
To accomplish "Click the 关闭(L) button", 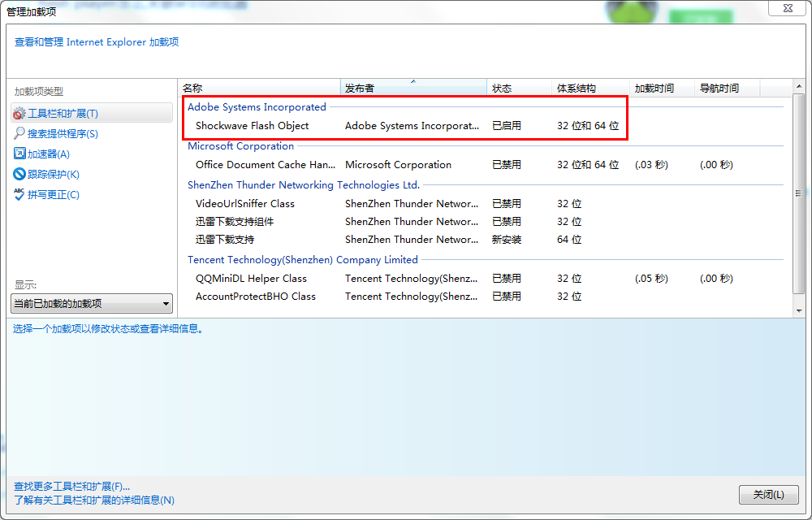I will 768,495.
